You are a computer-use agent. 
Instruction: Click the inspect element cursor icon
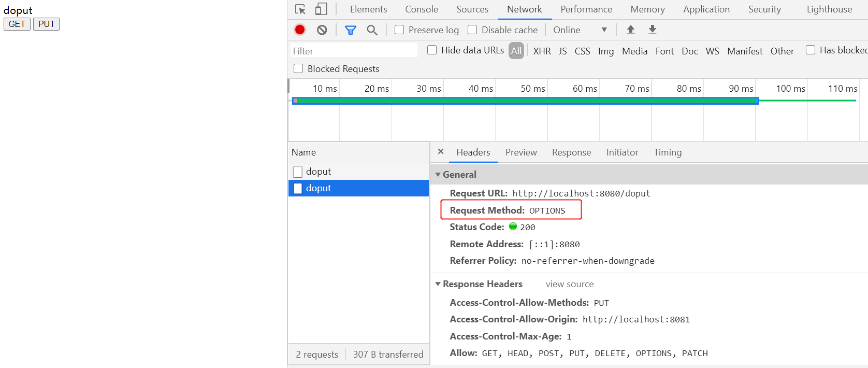tap(300, 9)
